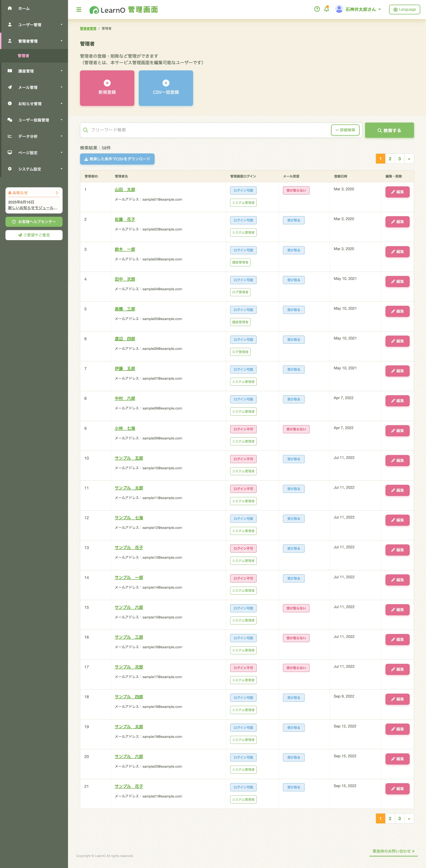Download CSV with 検索した条件でCSVをダウンロード
Screen dimensions: 426x868
[x=117, y=159]
